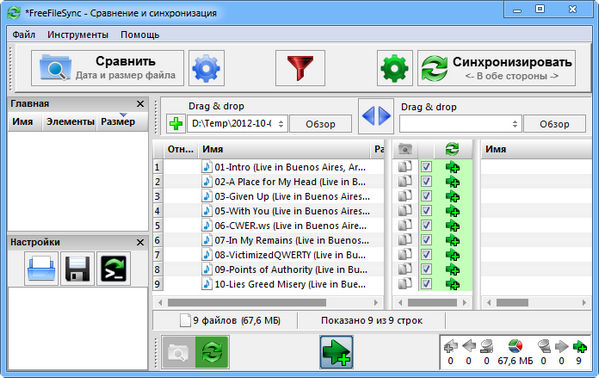Screen dimensions: 599x378
Task: Close the Главная panel
Action: click(x=140, y=104)
